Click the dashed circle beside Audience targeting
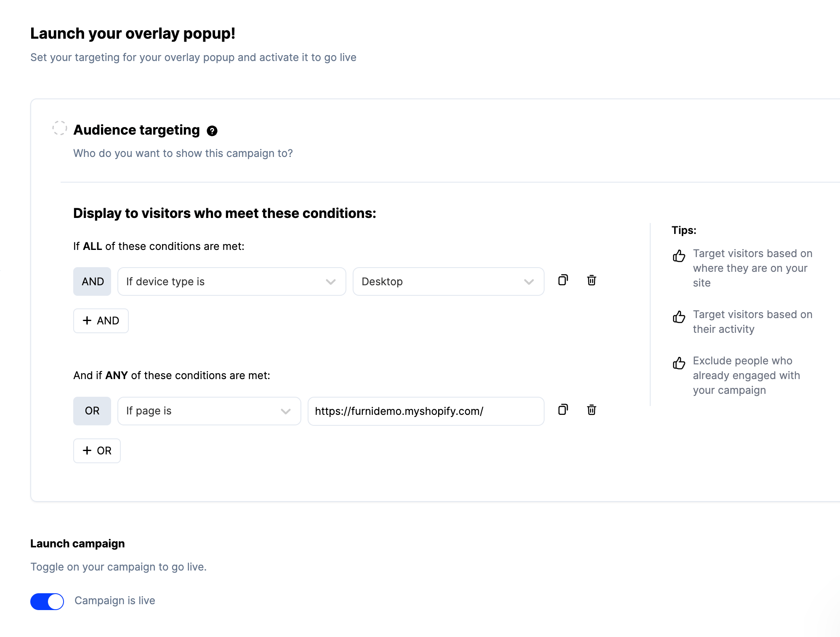Viewport: 840px width, 637px height. pos(60,128)
